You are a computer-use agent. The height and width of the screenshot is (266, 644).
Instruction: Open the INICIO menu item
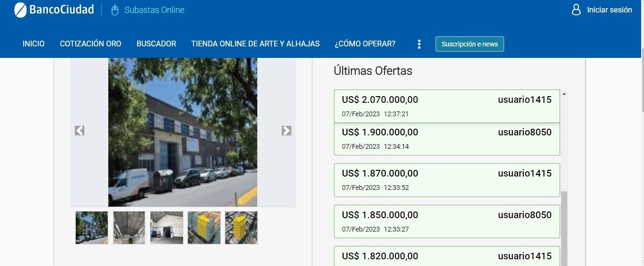pyautogui.click(x=34, y=44)
